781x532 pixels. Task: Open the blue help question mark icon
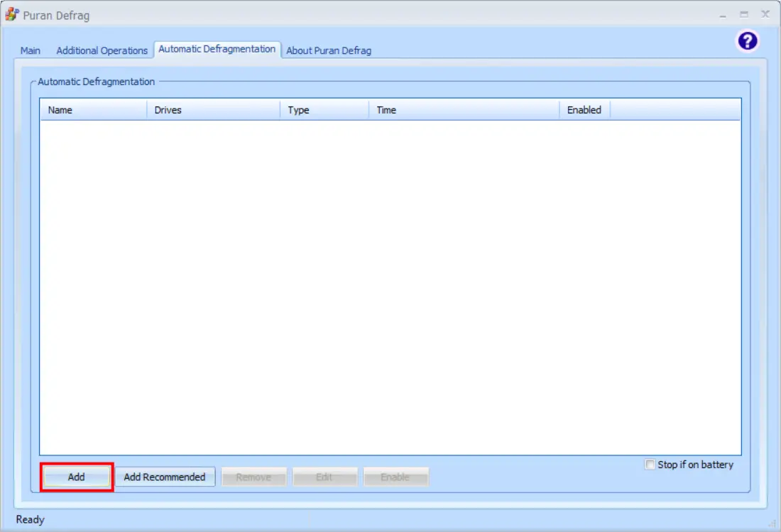point(748,41)
